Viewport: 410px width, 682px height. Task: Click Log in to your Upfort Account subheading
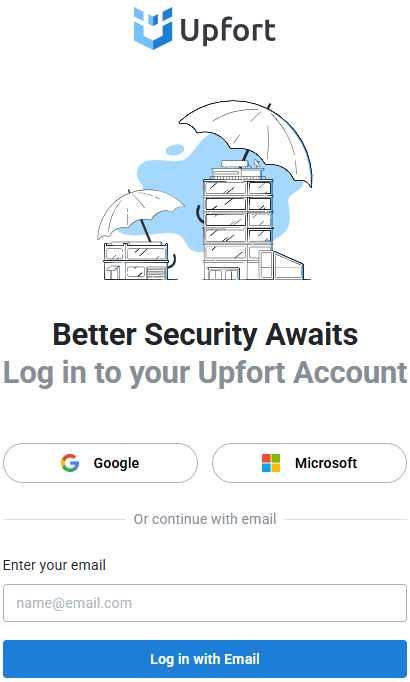[205, 373]
